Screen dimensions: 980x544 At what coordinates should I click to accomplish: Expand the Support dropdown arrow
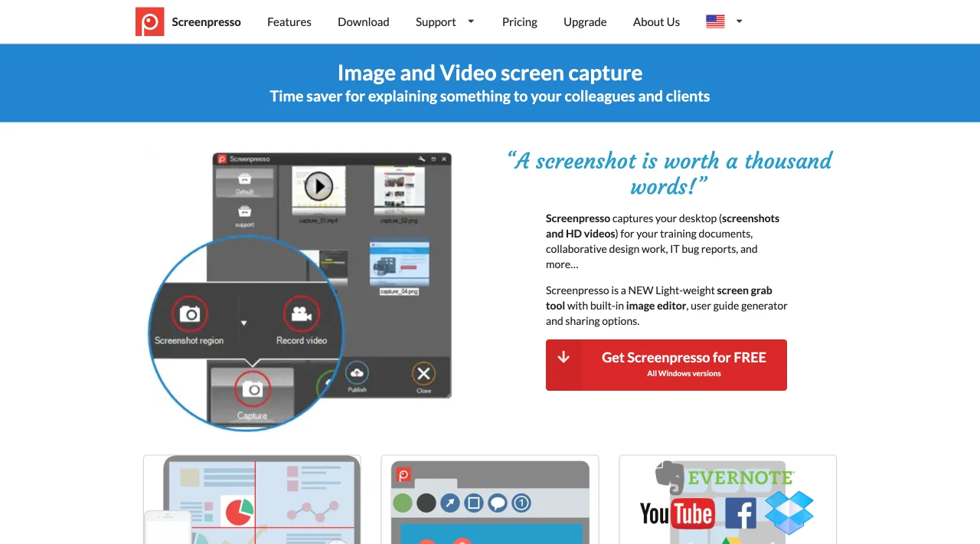[471, 21]
